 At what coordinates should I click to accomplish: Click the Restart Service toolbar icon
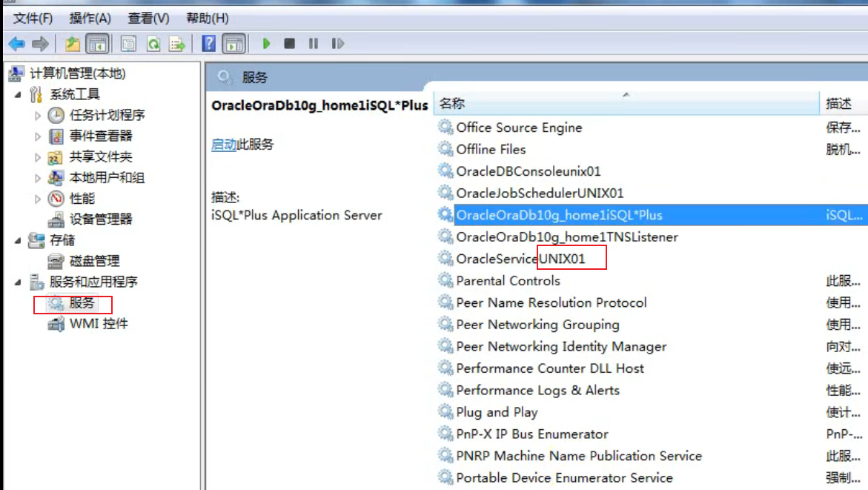point(338,43)
